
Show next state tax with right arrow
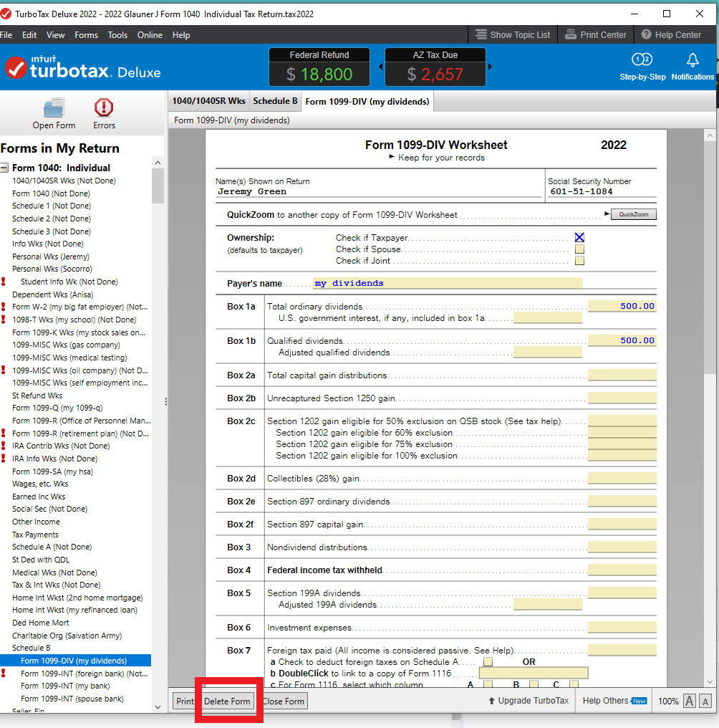pos(490,67)
